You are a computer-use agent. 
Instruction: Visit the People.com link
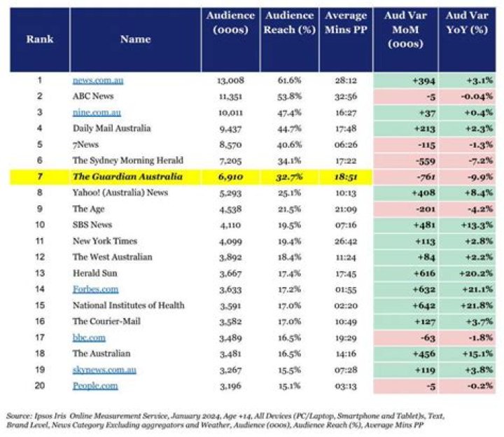point(95,386)
